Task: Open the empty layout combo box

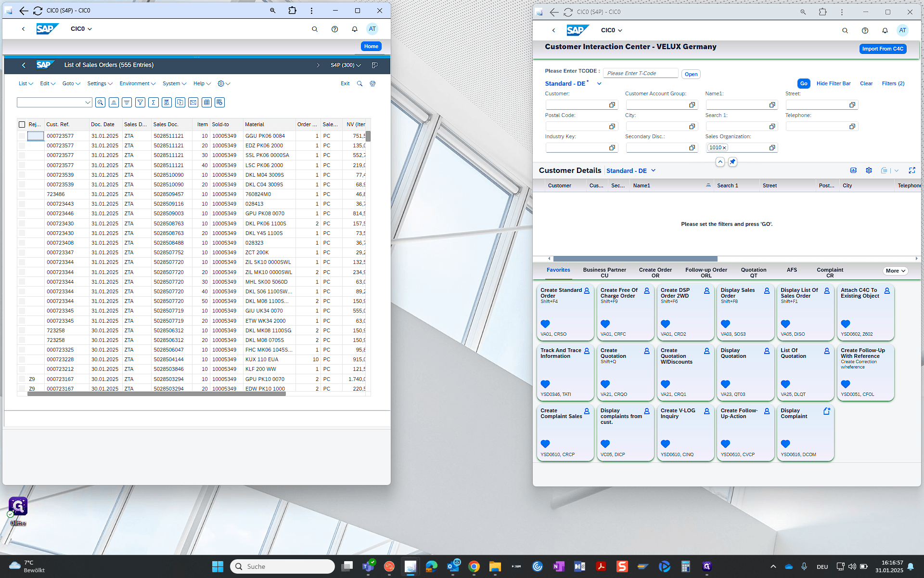Action: pyautogui.click(x=54, y=103)
